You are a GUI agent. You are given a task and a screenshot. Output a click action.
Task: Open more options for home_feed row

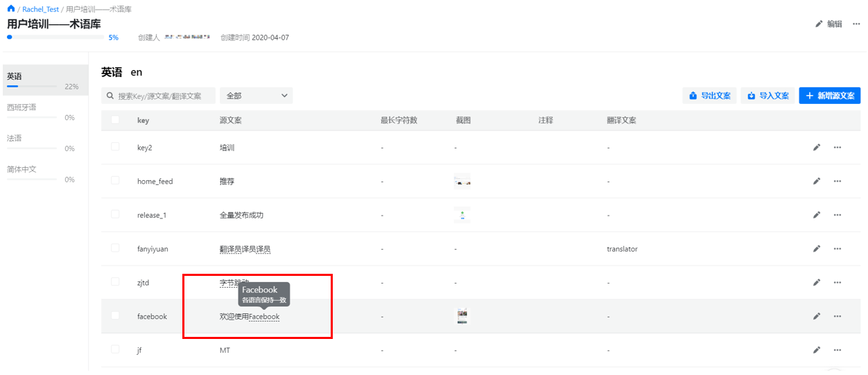[837, 182]
